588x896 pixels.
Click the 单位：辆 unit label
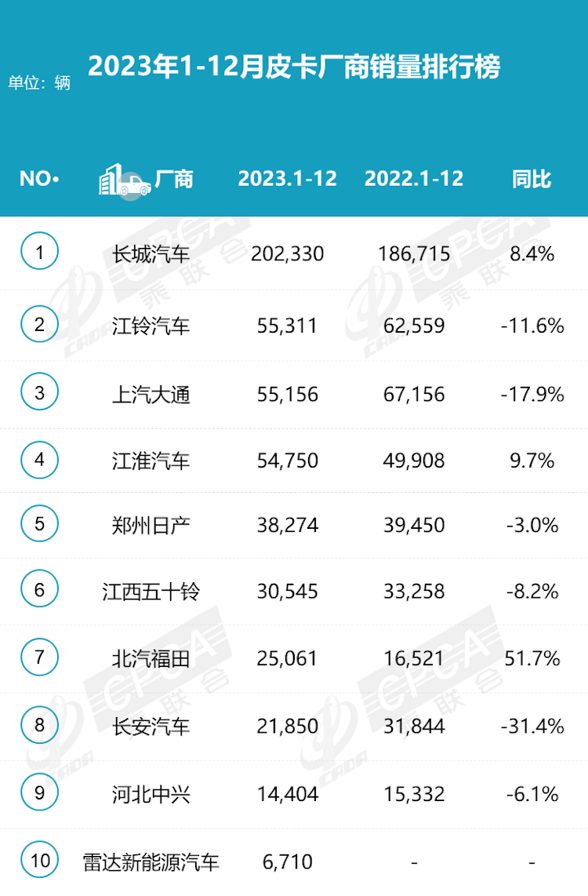pos(39,83)
